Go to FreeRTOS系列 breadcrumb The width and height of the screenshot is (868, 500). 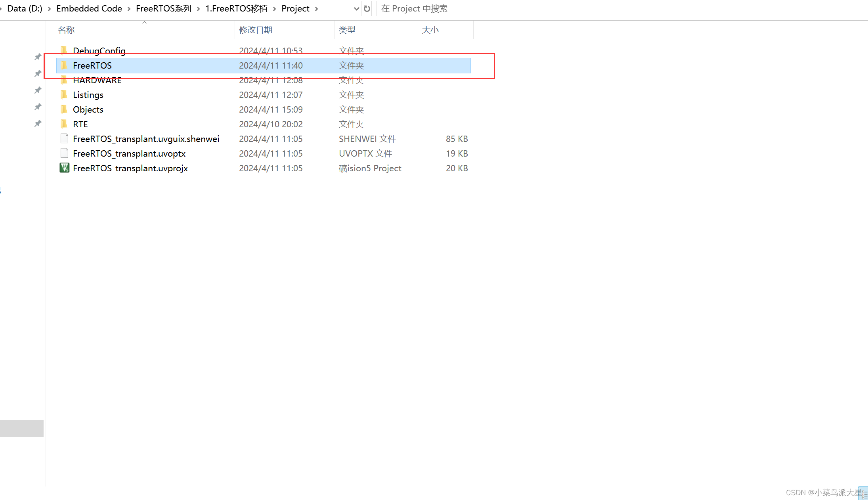point(164,9)
